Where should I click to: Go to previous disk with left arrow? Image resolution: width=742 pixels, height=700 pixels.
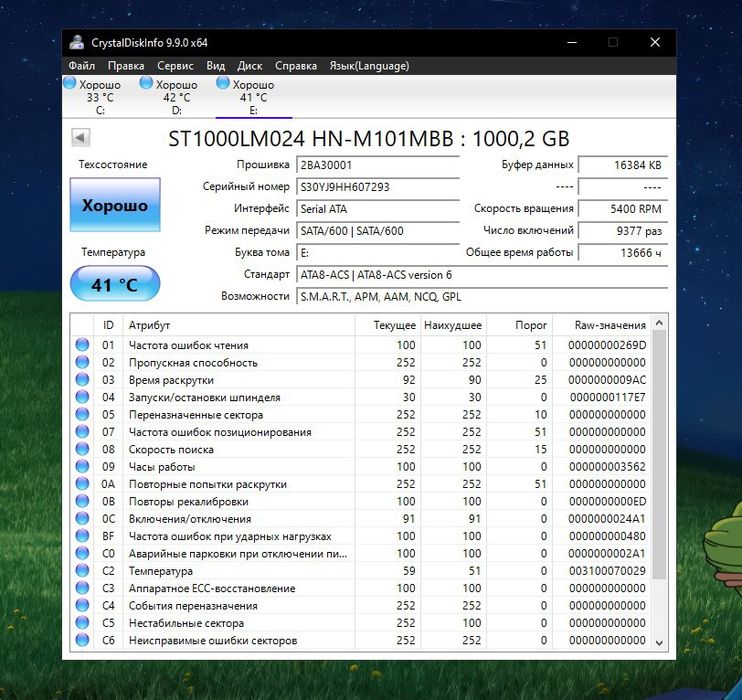(x=80, y=138)
